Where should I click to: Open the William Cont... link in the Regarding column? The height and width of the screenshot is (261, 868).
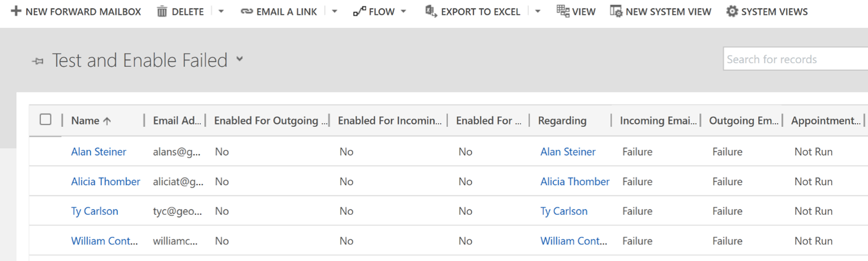[x=574, y=241]
